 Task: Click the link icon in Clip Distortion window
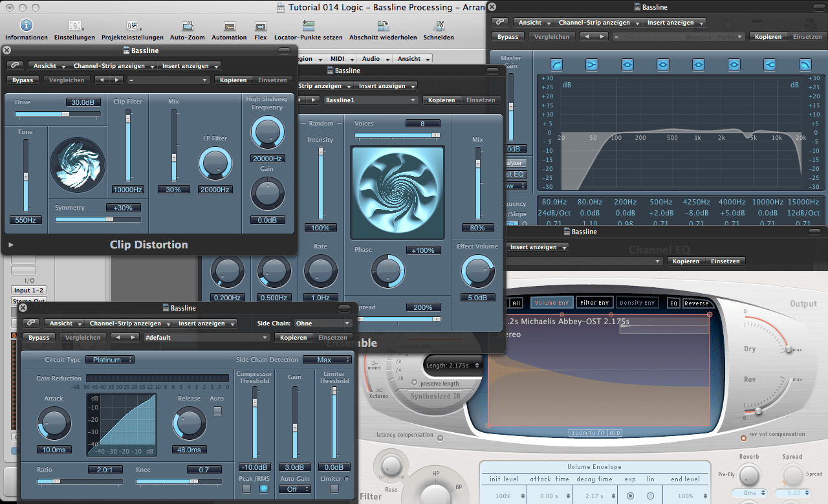[14, 66]
